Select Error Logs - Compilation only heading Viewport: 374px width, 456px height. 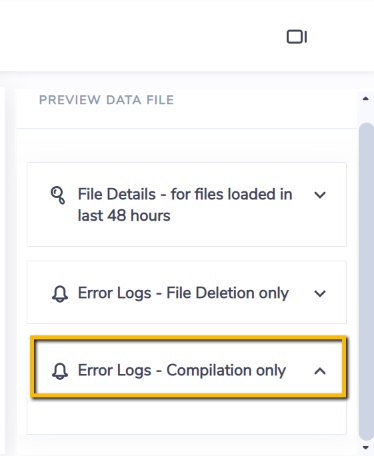182,370
